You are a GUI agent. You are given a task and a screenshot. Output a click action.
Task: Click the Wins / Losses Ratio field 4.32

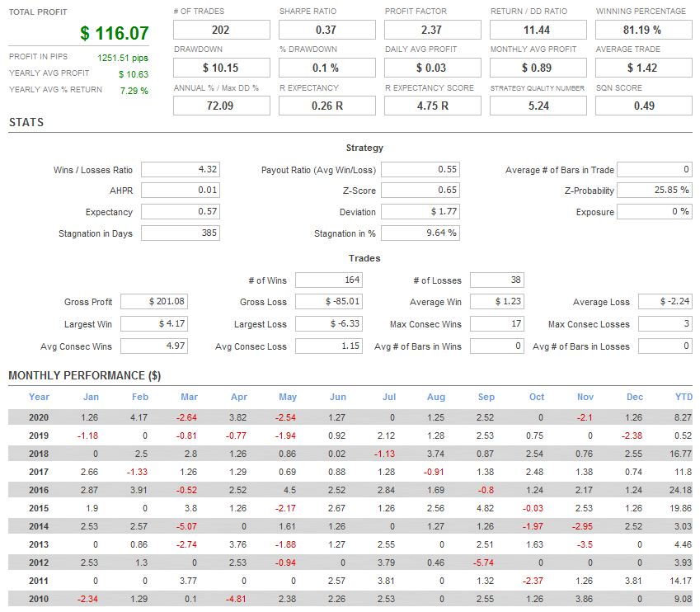[181, 170]
